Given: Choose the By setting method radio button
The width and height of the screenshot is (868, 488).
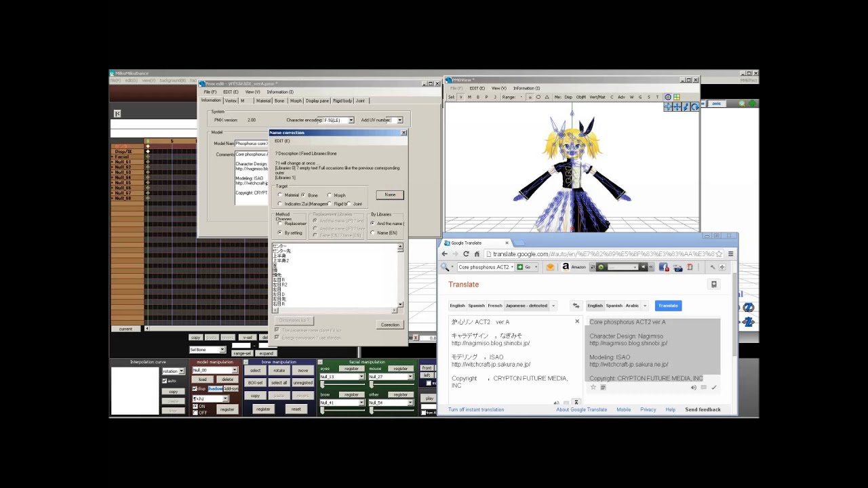Looking at the screenshot, I should coord(280,232).
